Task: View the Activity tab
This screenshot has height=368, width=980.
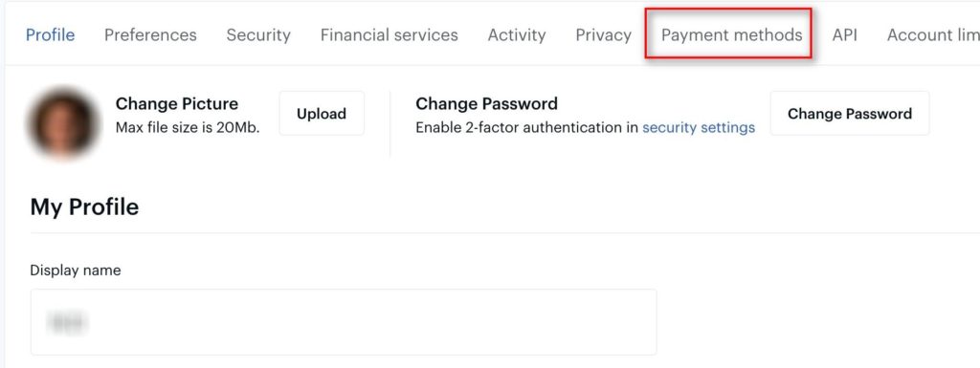Action: (x=516, y=35)
